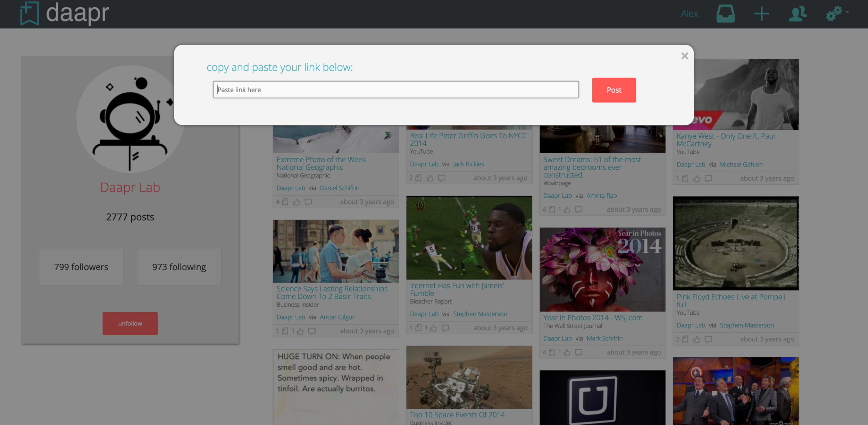Click the daapr bookmark logo icon

[x=30, y=13]
